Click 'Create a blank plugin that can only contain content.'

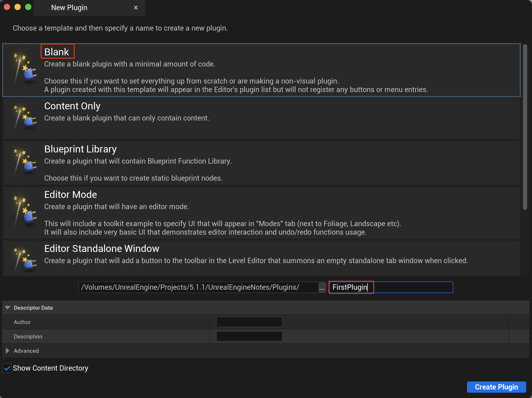[x=127, y=118]
